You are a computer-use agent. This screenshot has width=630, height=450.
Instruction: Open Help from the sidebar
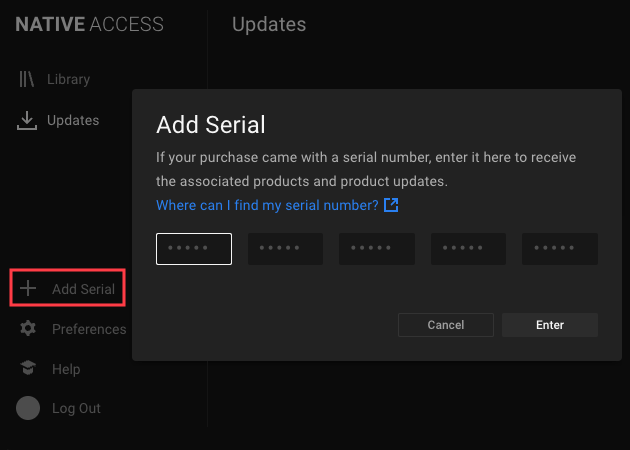[x=66, y=369]
